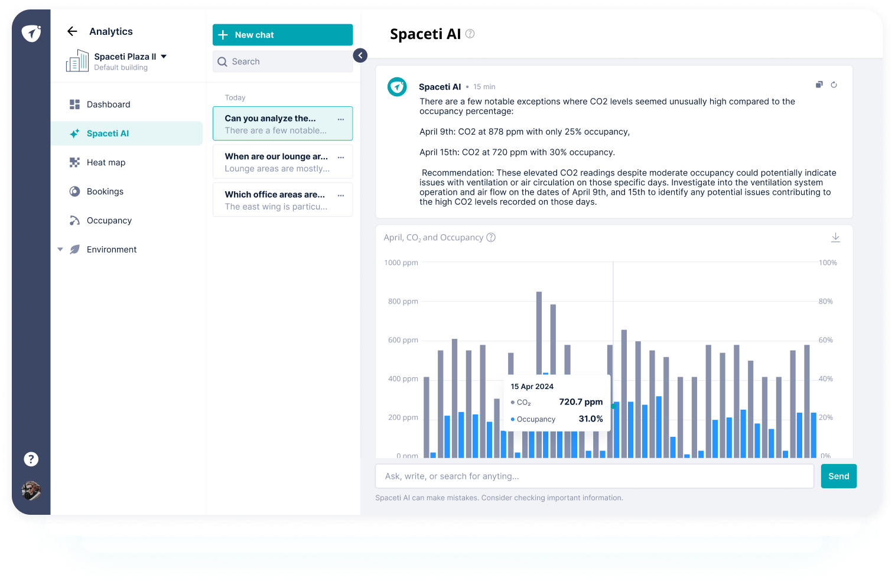Viewport: 895px width, 588px height.
Task: Click the Environment leaf icon
Action: click(74, 249)
